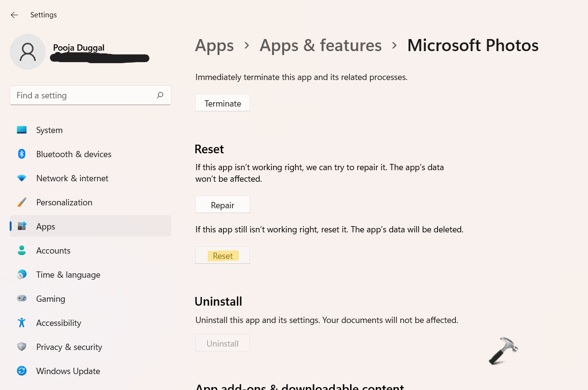Go to Gaming settings section
The height and width of the screenshot is (390, 588).
[x=51, y=299]
